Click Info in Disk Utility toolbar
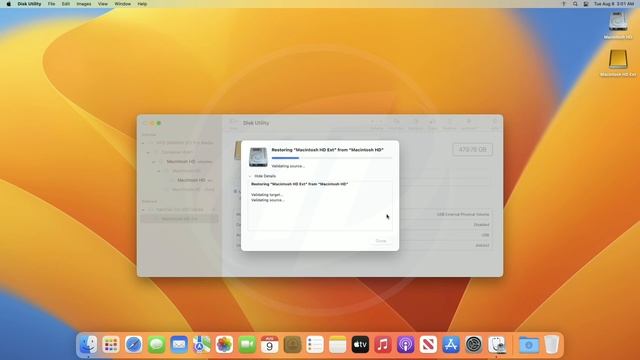 [x=495, y=124]
